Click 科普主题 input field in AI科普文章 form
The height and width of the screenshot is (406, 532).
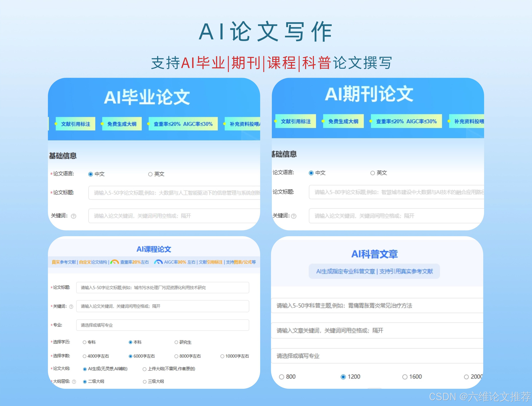[376, 306]
